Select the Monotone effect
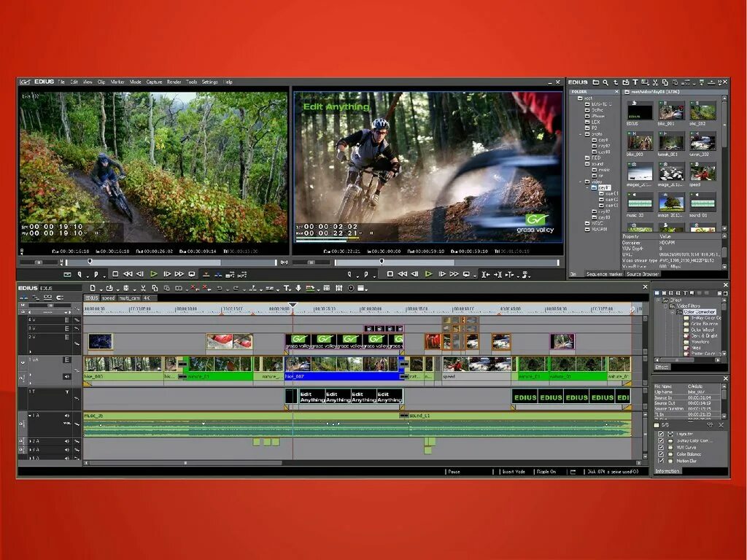Viewport: 747px width, 560px height. [x=697, y=342]
